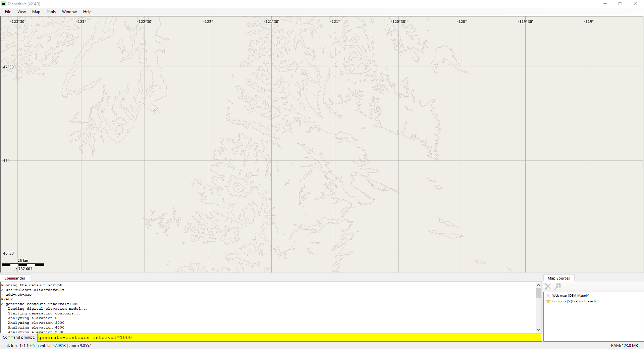The width and height of the screenshot is (644, 349).
Task: Open the Tools menu
Action: tap(51, 11)
